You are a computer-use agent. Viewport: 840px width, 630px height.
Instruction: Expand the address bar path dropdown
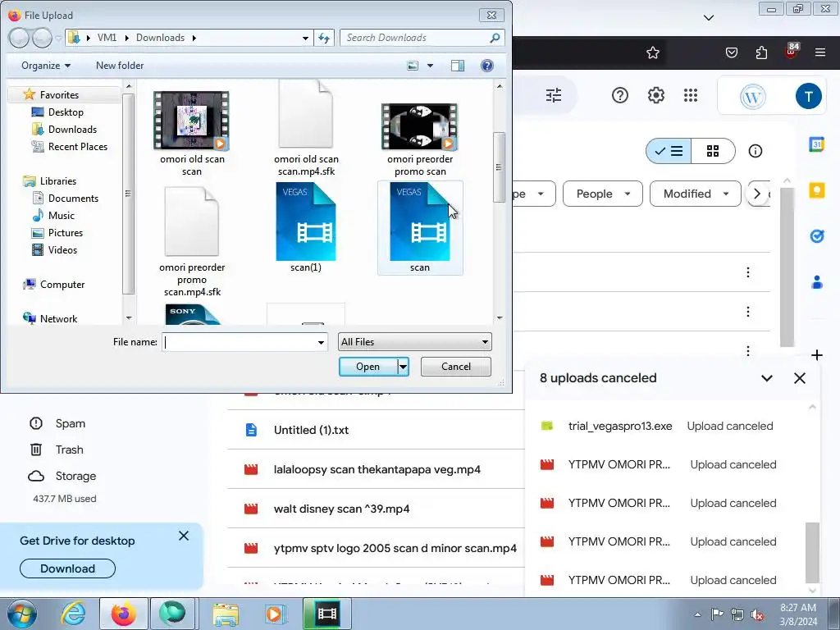pos(305,38)
